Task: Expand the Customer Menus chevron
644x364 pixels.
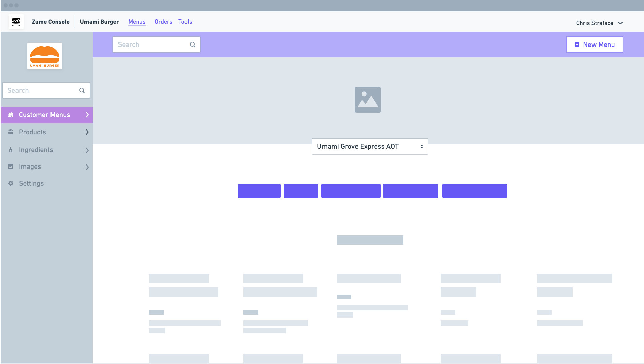Action: [87, 115]
